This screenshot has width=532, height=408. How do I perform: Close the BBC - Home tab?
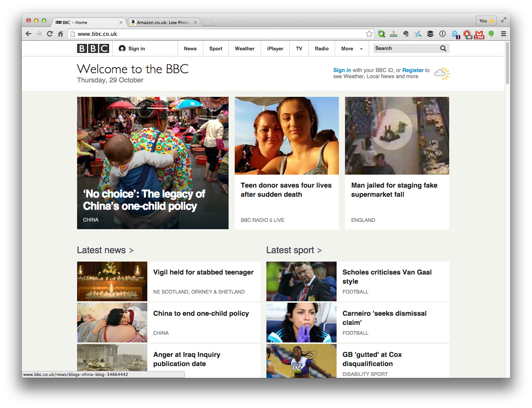coord(121,22)
